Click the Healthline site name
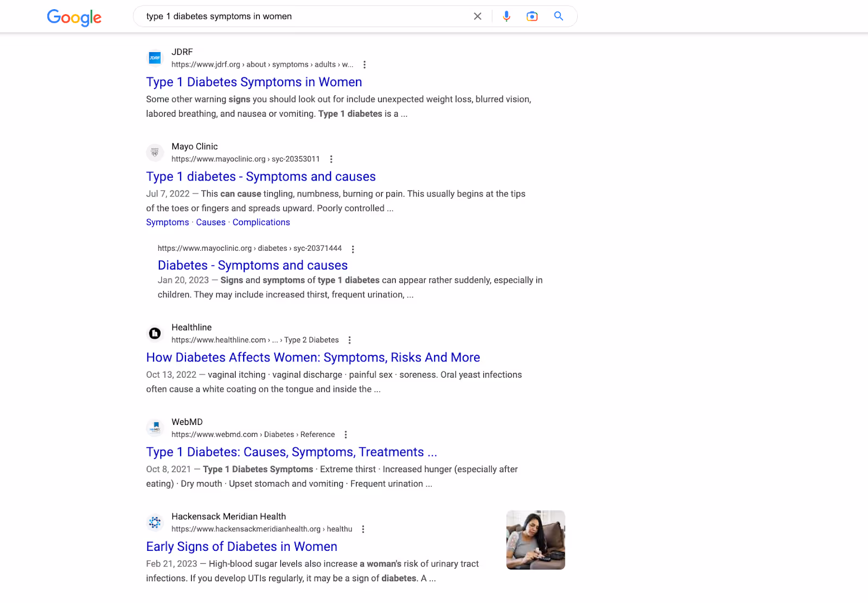The image size is (868, 603). click(192, 327)
